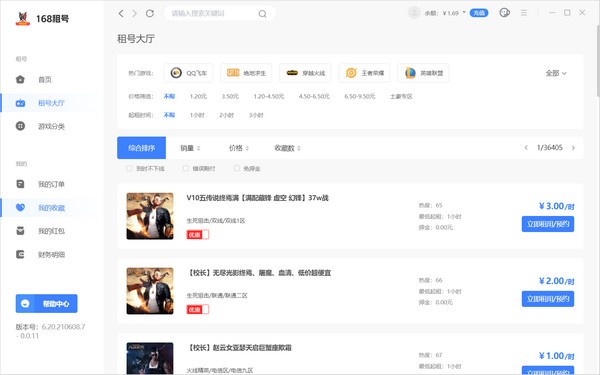This screenshot has height=375, width=600.
Task: Tick the 免押金 checkbox
Action: [x=237, y=168]
